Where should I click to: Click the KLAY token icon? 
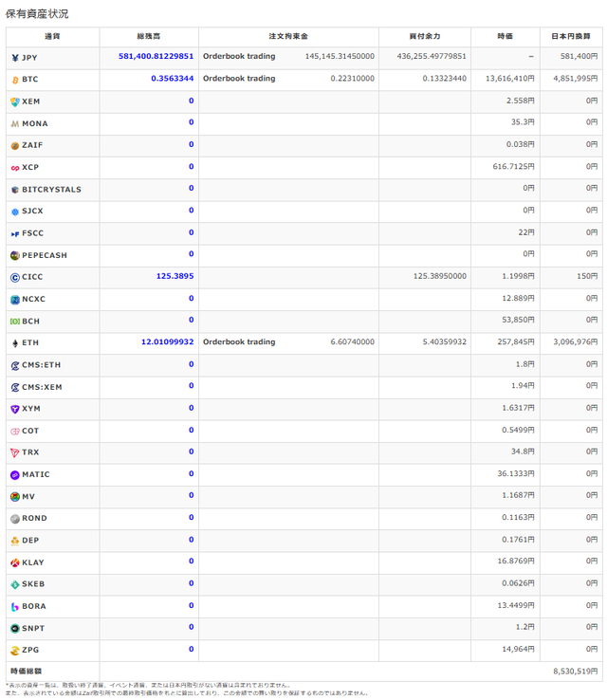(15, 563)
